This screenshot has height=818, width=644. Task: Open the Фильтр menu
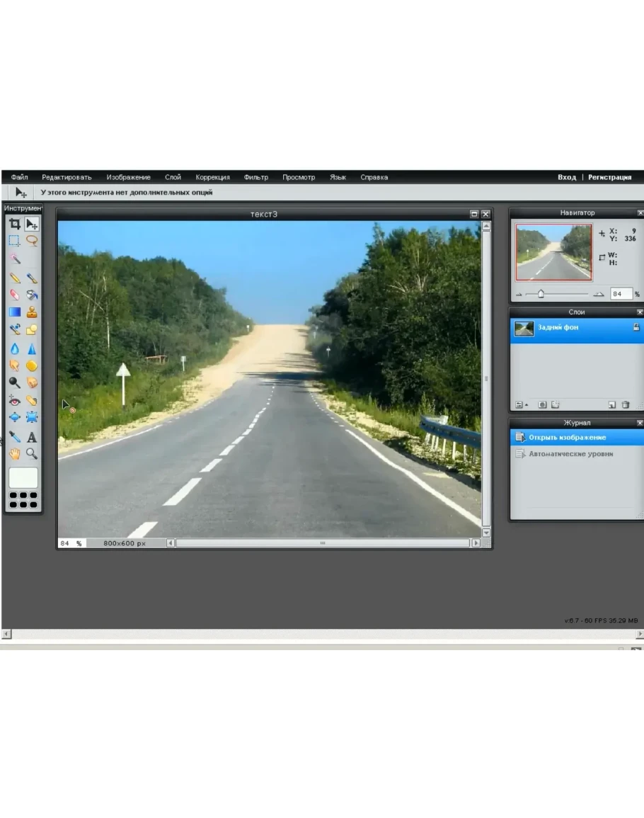point(255,177)
